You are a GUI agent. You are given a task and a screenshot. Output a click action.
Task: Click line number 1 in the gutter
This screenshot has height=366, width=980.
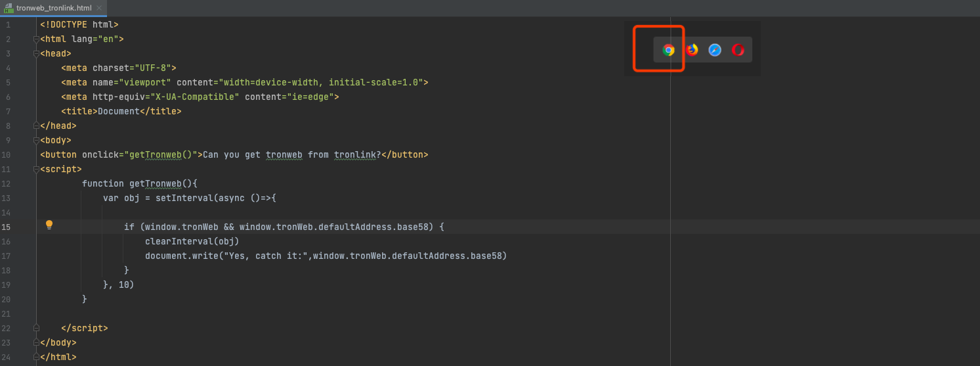pos(8,24)
